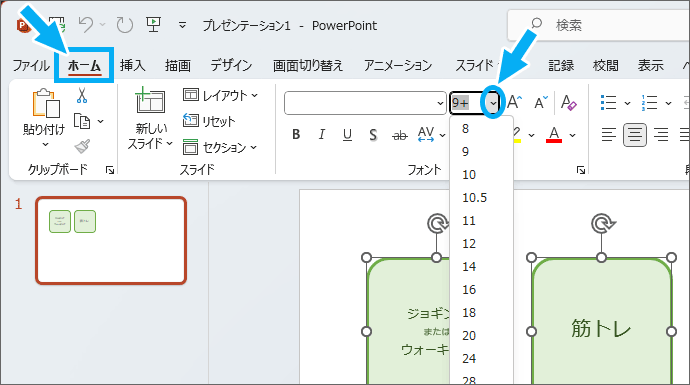Open Quick Access Toolbar customize arrow

pyautogui.click(x=182, y=25)
